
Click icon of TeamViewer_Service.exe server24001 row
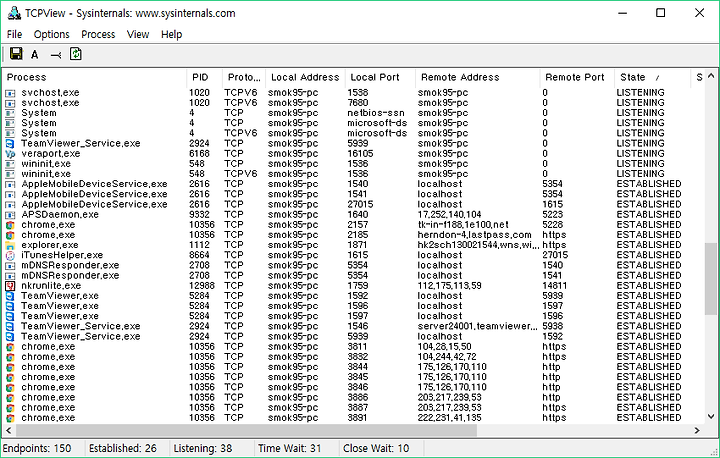[10, 327]
